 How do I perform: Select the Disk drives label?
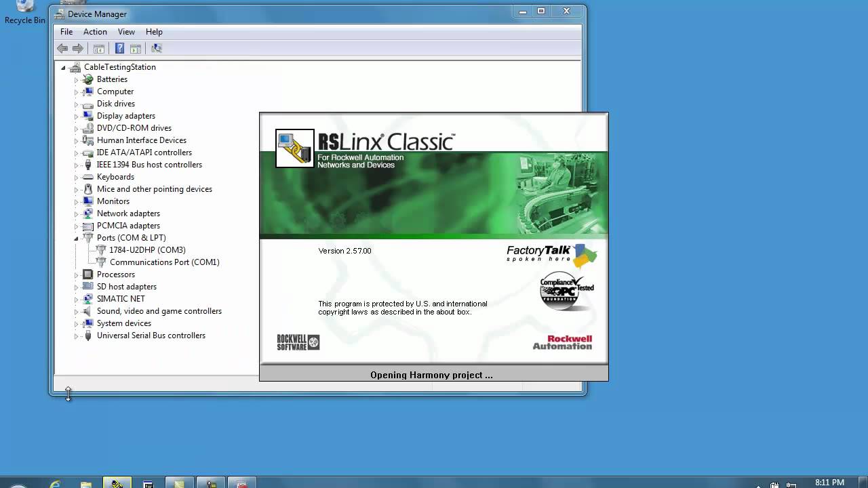[x=116, y=104]
